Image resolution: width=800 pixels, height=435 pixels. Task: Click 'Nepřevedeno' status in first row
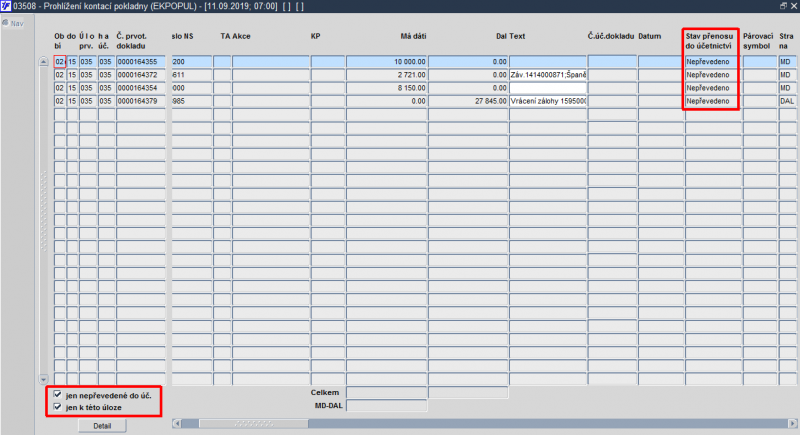[x=711, y=62]
